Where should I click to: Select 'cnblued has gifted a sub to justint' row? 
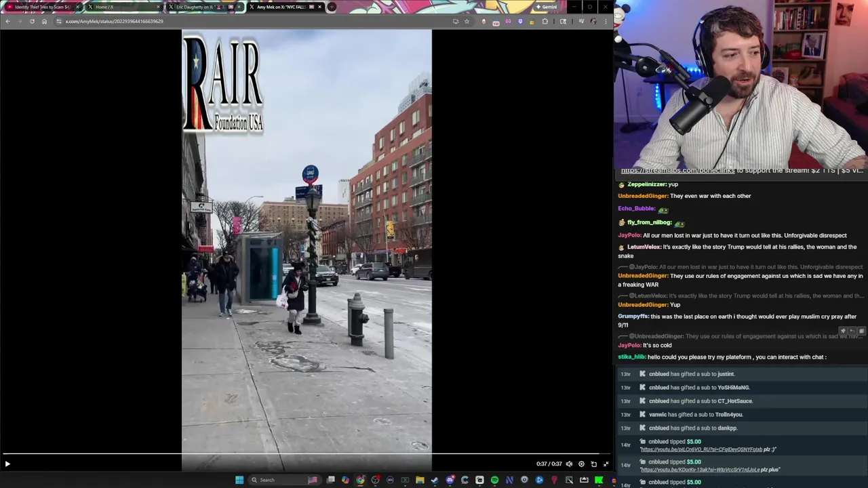point(742,374)
